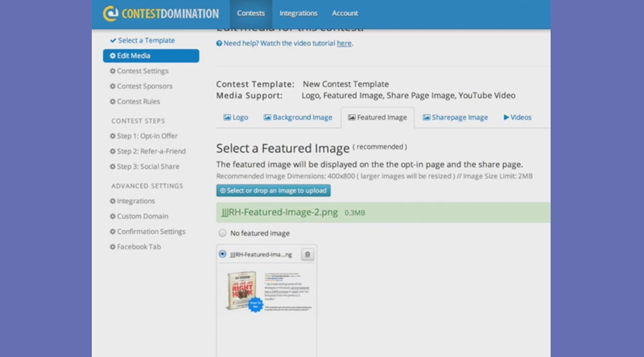Open Facebook Tab settings
This screenshot has width=644, height=357.
(138, 247)
